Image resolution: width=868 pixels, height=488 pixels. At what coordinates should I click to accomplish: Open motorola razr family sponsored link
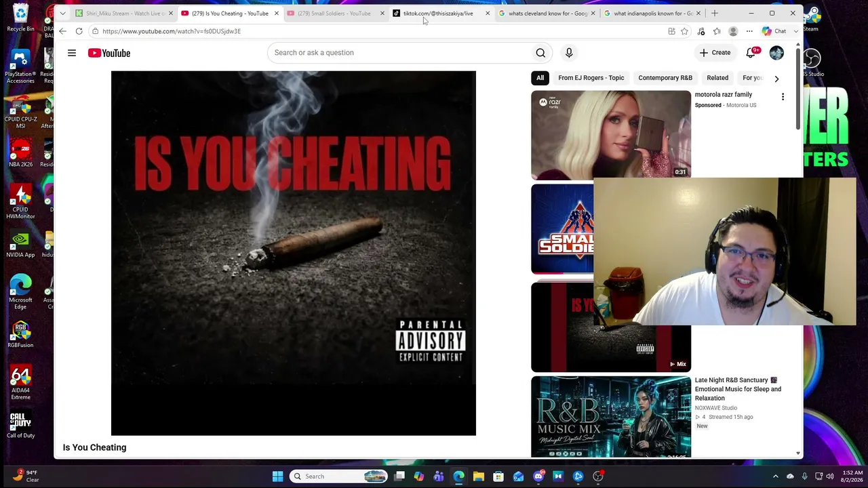point(724,95)
